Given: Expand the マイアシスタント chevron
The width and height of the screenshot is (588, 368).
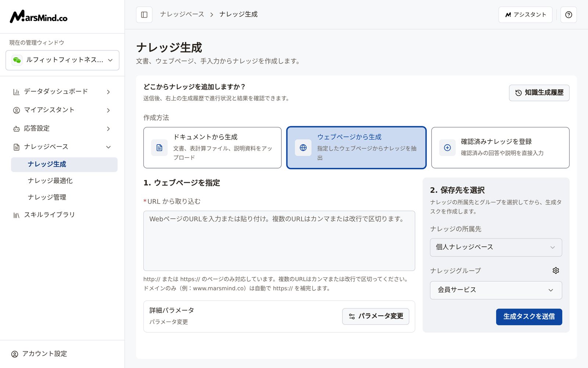Looking at the screenshot, I should pos(108,110).
